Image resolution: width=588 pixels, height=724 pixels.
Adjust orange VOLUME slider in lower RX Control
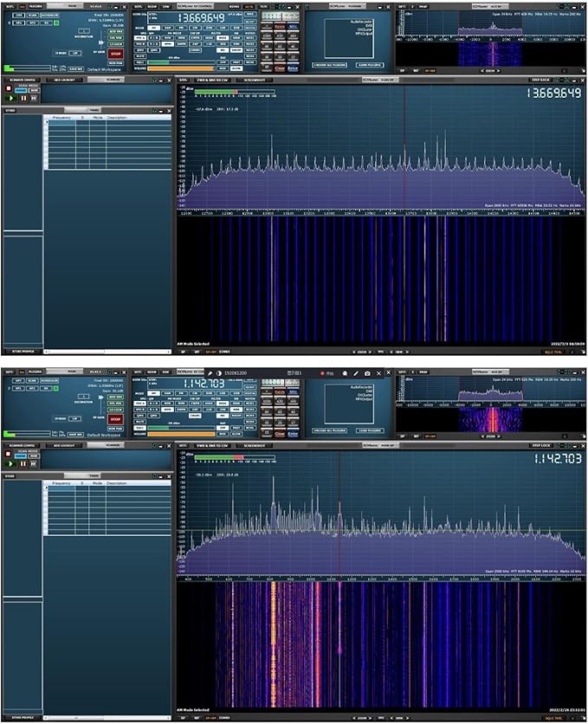coord(181,434)
